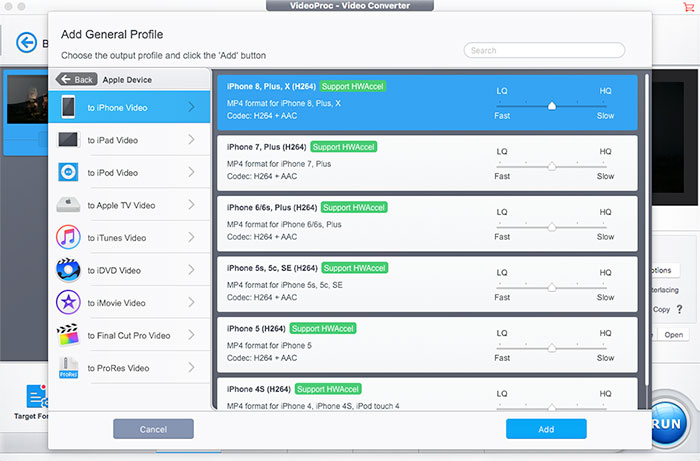700x461 pixels.
Task: Click the video thumbnail in main window
Action: click(x=27, y=99)
